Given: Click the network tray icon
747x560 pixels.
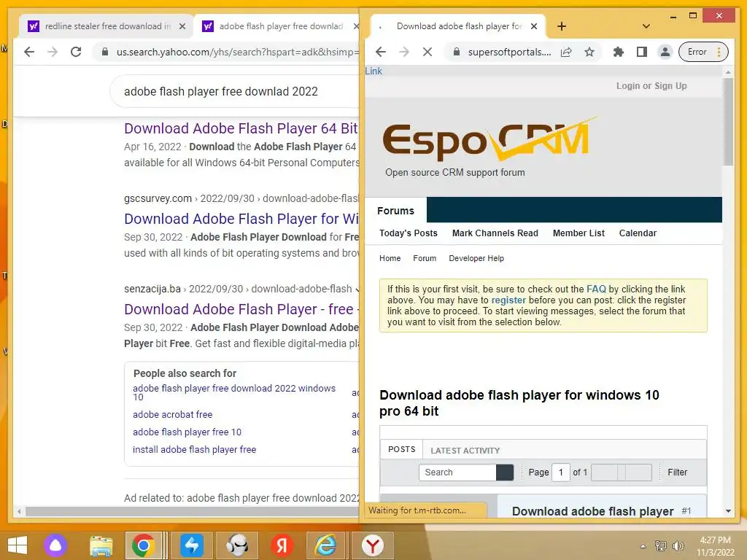Looking at the screenshot, I should point(660,545).
